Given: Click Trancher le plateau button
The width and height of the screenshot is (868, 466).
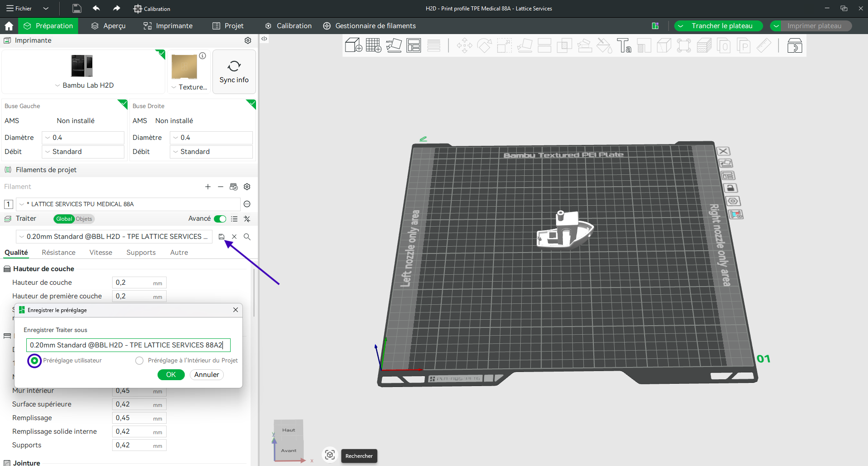Looking at the screenshot, I should pyautogui.click(x=722, y=26).
